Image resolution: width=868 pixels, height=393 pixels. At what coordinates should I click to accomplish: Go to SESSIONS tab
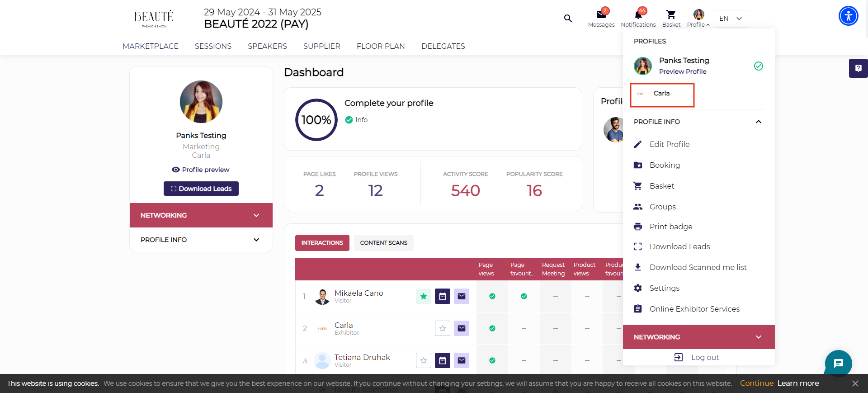[x=213, y=46]
